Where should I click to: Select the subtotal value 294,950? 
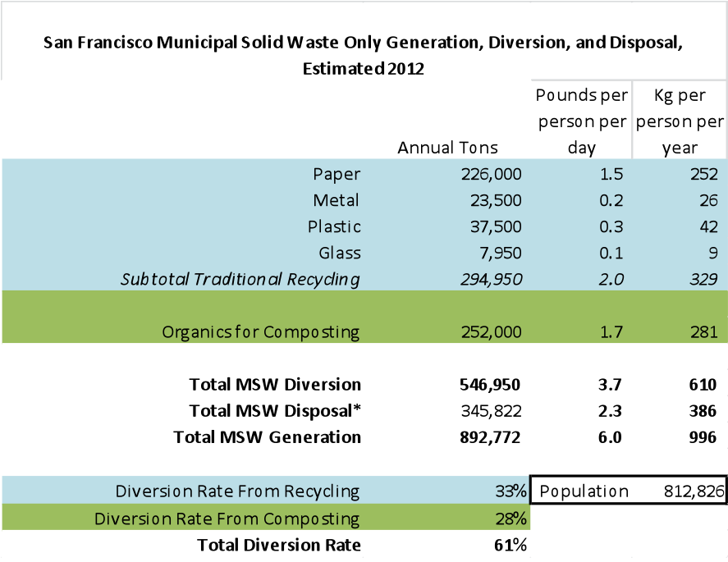pyautogui.click(x=489, y=279)
